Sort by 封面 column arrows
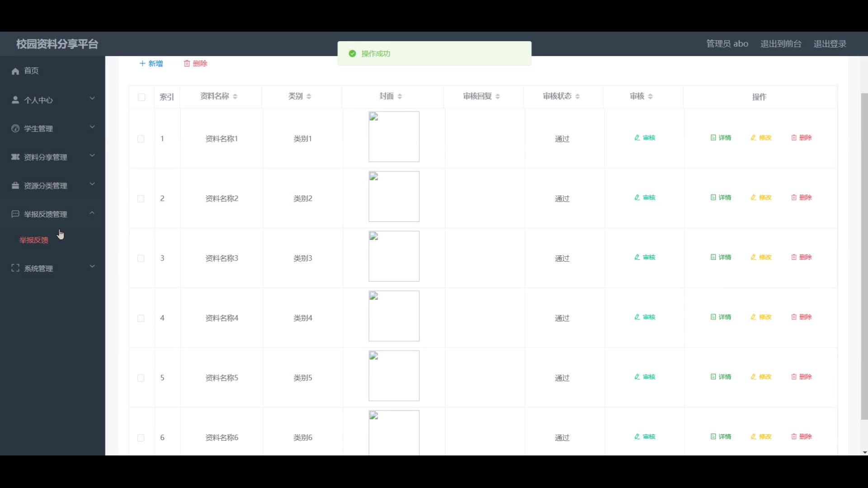The height and width of the screenshot is (488, 868). (x=400, y=96)
